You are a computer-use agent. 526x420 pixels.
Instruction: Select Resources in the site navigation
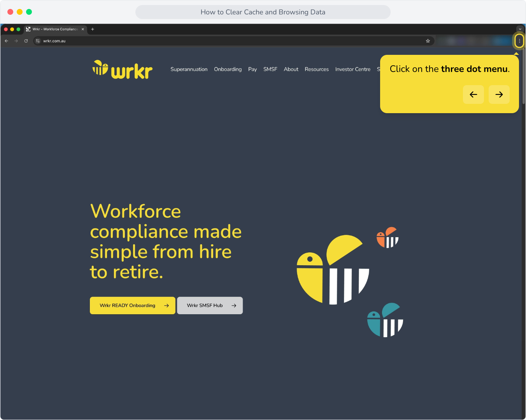(317, 69)
